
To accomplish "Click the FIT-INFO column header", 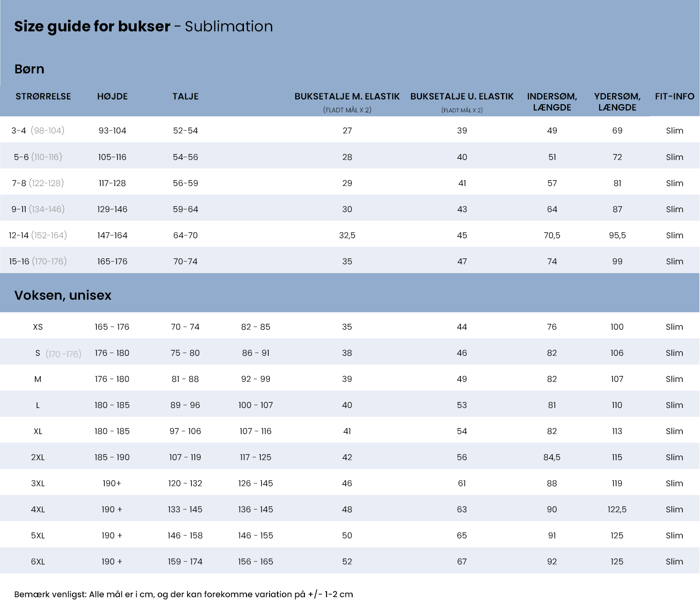I will coord(674,96).
